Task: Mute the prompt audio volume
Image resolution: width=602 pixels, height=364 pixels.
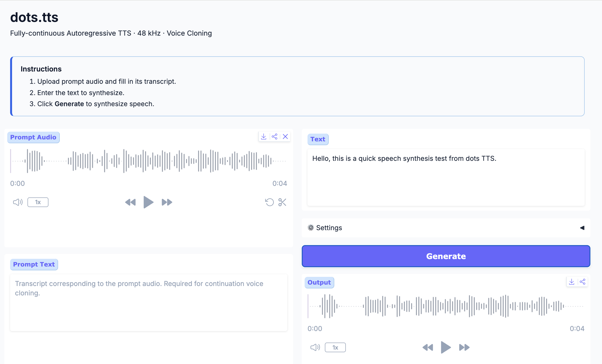Action: coord(18,202)
